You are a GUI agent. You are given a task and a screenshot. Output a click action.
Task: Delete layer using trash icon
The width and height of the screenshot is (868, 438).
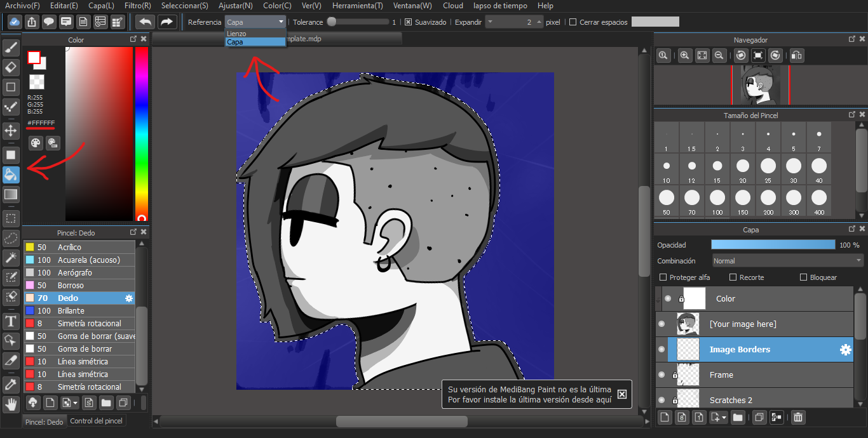pyautogui.click(x=798, y=417)
